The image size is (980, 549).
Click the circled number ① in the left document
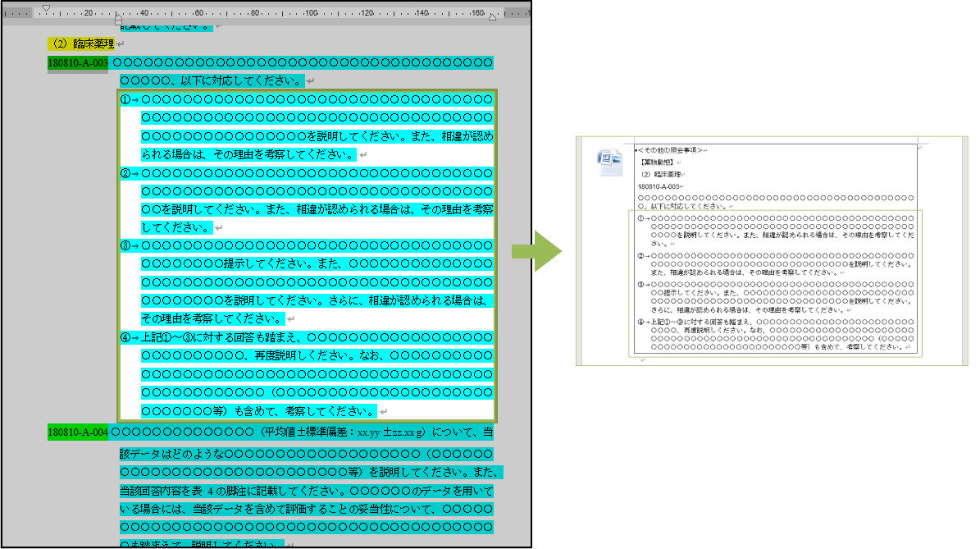click(125, 100)
